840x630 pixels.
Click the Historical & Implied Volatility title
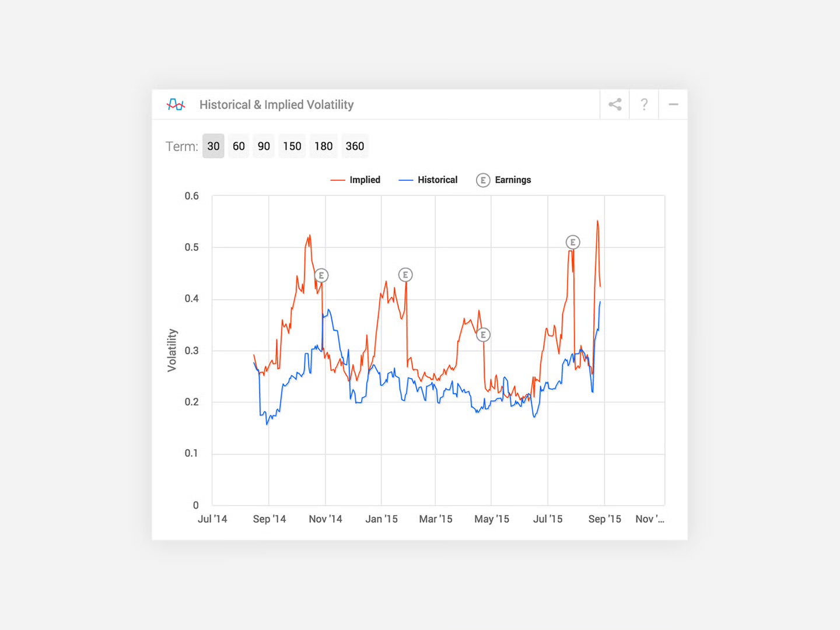(276, 104)
